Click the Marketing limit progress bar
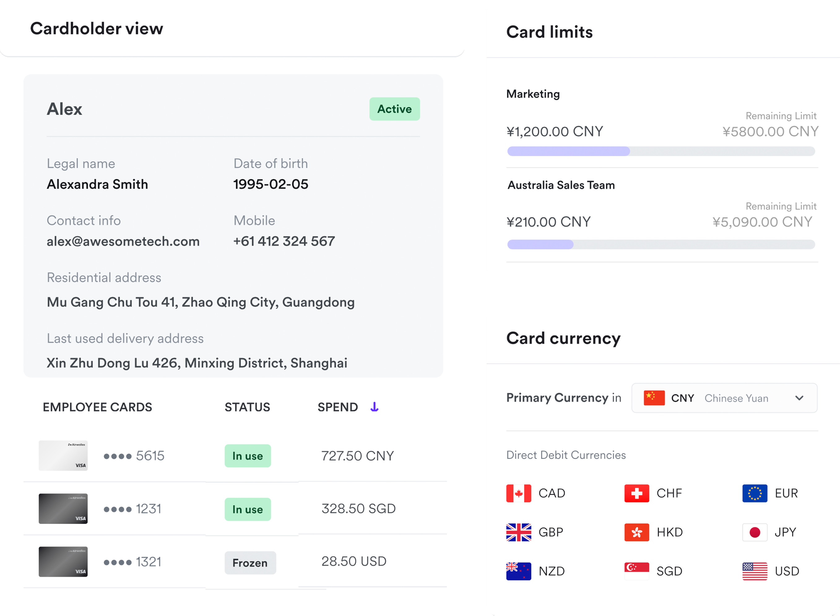 click(x=661, y=151)
